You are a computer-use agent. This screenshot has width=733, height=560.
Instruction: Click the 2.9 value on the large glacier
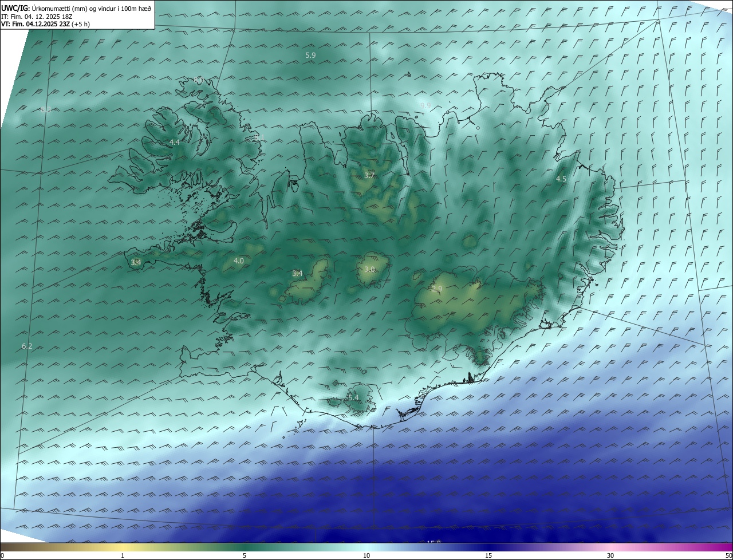[438, 289]
